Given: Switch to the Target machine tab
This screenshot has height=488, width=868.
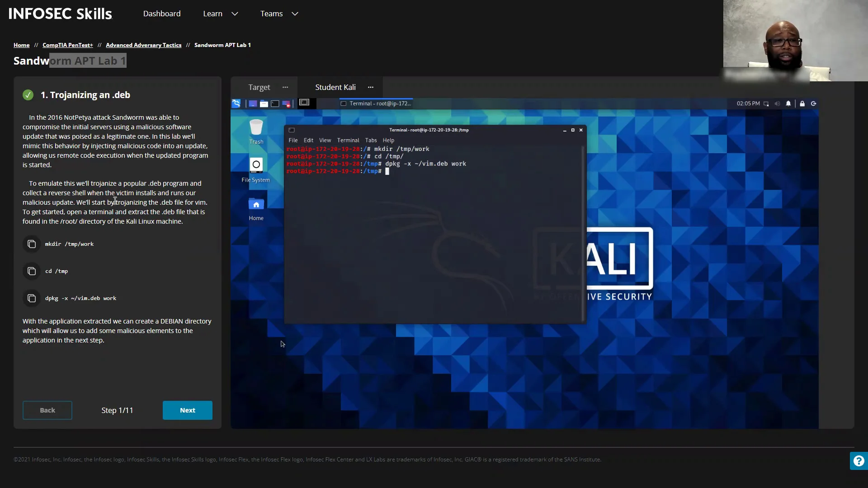Looking at the screenshot, I should click(x=259, y=87).
